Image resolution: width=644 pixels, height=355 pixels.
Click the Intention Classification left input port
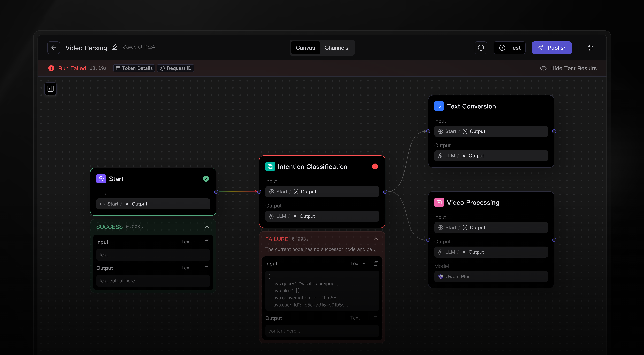[x=259, y=192]
